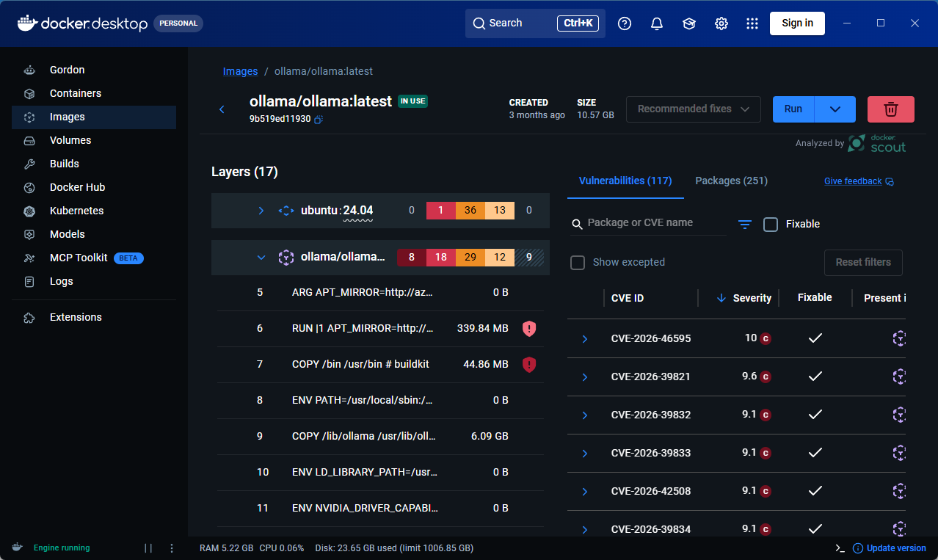Open the help question mark icon
Image resolution: width=938 pixels, height=560 pixels.
pos(625,23)
